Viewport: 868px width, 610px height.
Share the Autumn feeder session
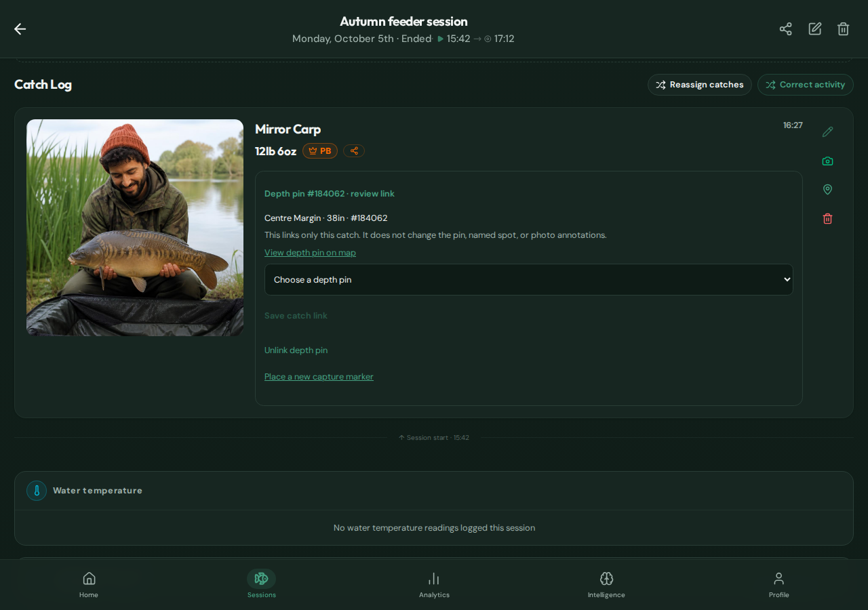click(785, 28)
